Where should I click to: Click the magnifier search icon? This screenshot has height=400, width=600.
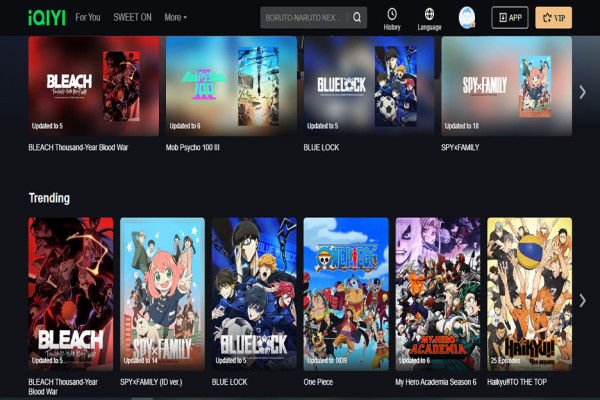click(x=357, y=17)
